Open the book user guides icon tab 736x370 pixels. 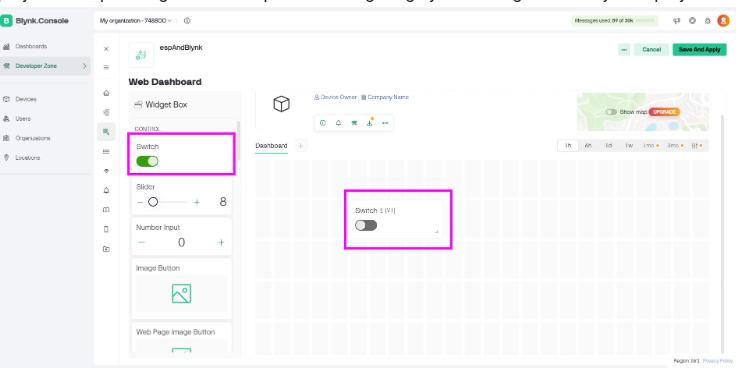(x=106, y=209)
